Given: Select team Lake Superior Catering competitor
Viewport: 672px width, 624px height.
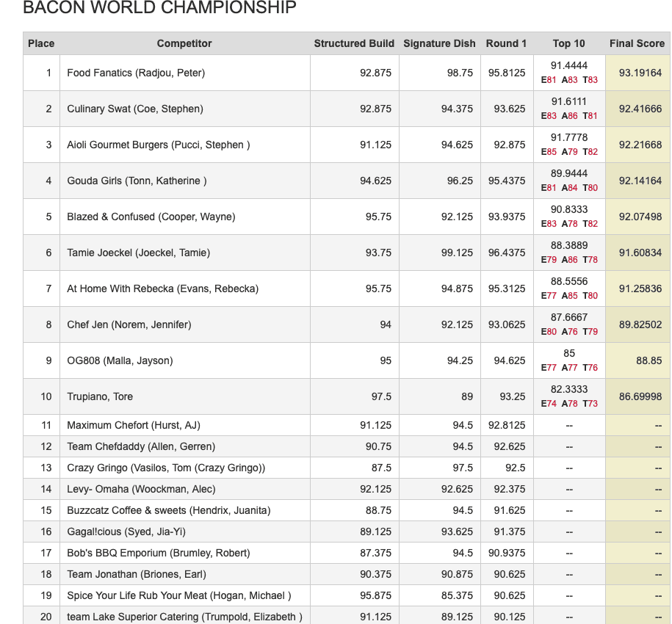Looking at the screenshot, I should click(185, 617).
